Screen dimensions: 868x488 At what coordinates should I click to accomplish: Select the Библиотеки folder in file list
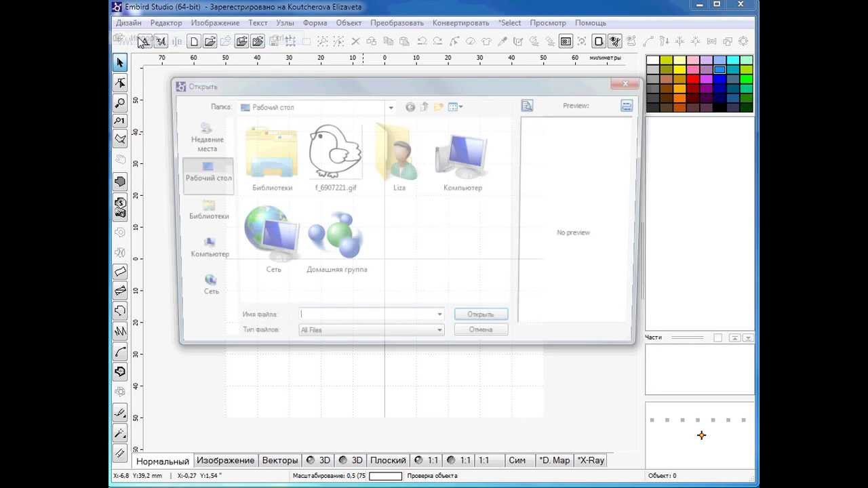pos(272,158)
